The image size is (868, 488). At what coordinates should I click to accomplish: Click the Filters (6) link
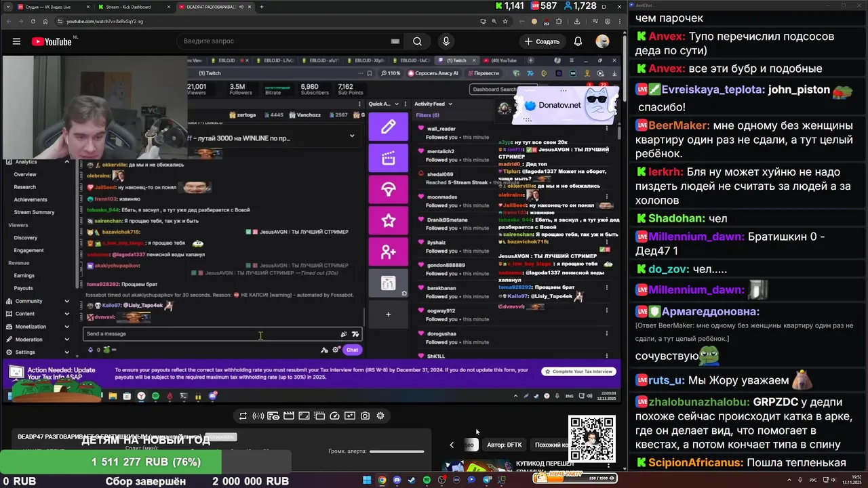point(427,115)
